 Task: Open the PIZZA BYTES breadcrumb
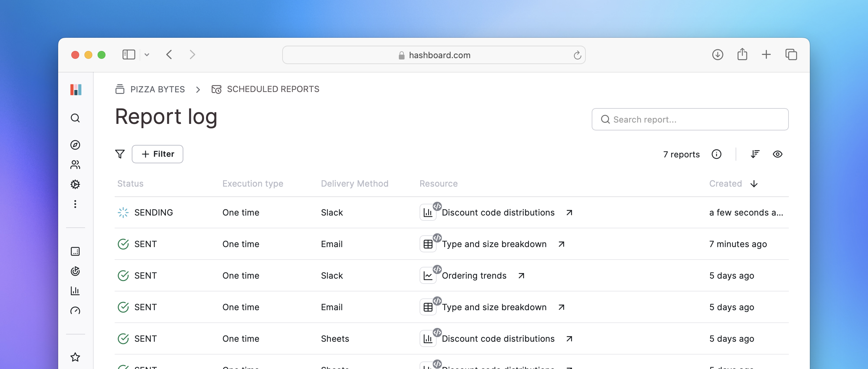(150, 89)
